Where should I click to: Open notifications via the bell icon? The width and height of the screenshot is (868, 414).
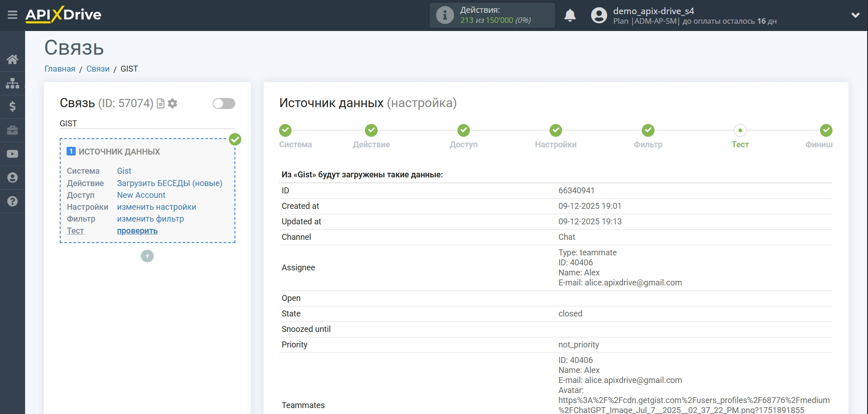pyautogui.click(x=570, y=15)
